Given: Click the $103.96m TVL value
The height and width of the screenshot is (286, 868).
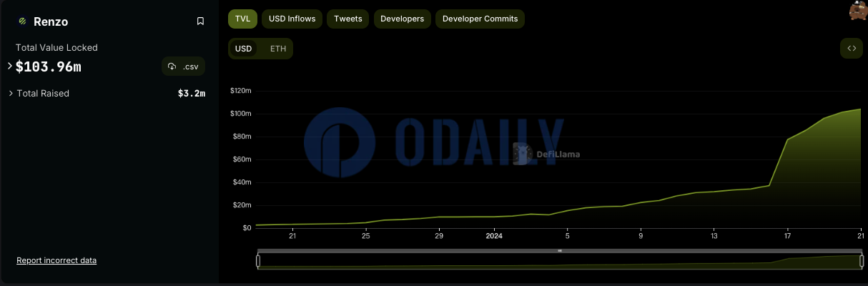Looking at the screenshot, I should pyautogui.click(x=48, y=66).
